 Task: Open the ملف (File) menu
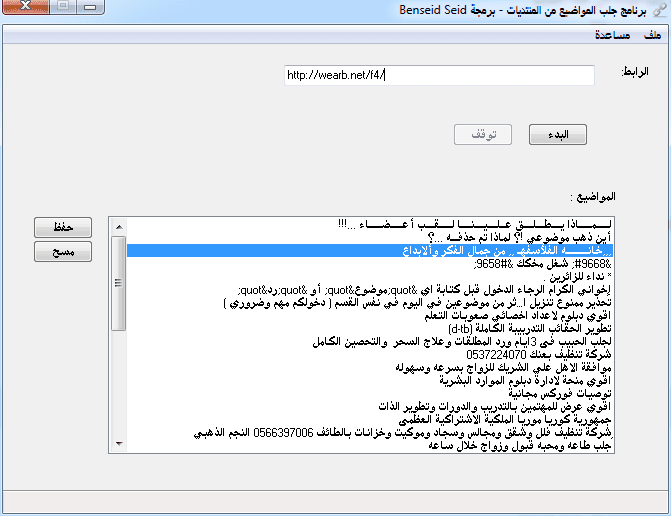653,35
